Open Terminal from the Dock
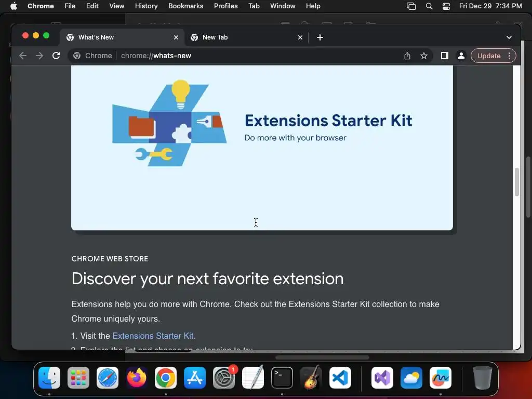The width and height of the screenshot is (532, 399). click(282, 378)
